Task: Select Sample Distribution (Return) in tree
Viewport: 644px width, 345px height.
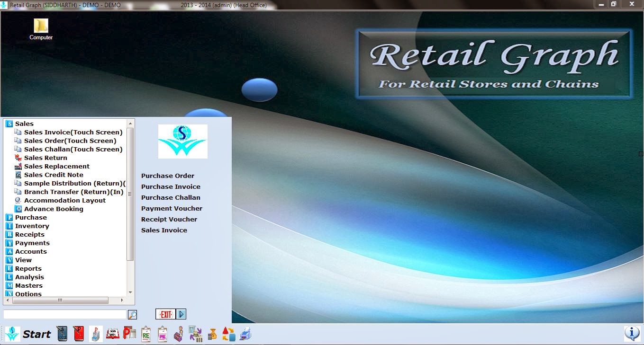Action: pos(74,183)
